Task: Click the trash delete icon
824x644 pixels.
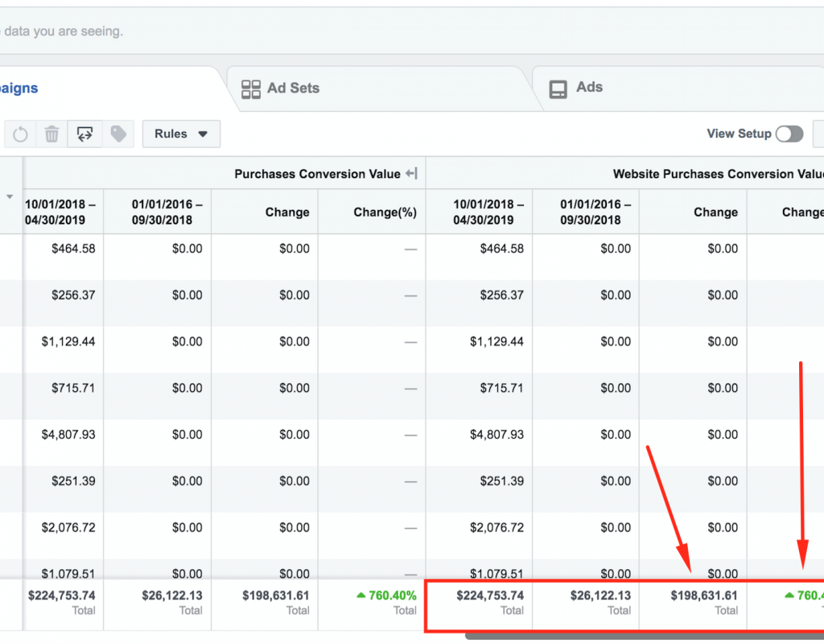Action: pos(52,134)
